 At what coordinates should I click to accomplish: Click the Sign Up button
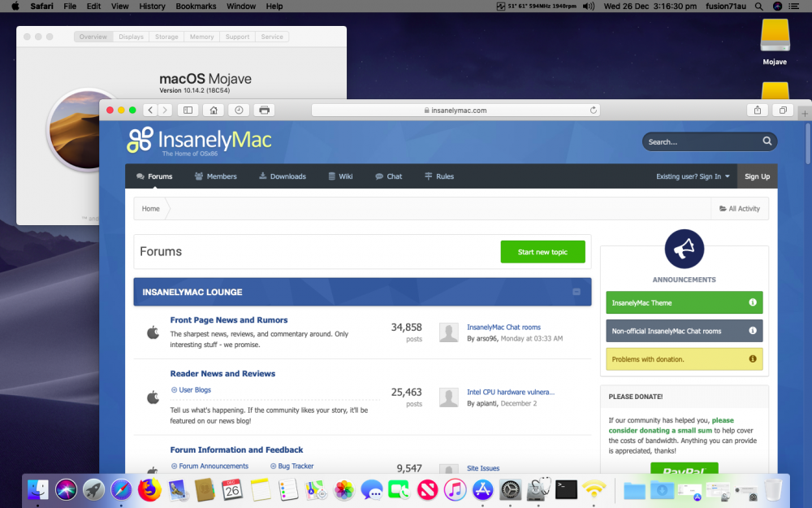[x=757, y=176]
